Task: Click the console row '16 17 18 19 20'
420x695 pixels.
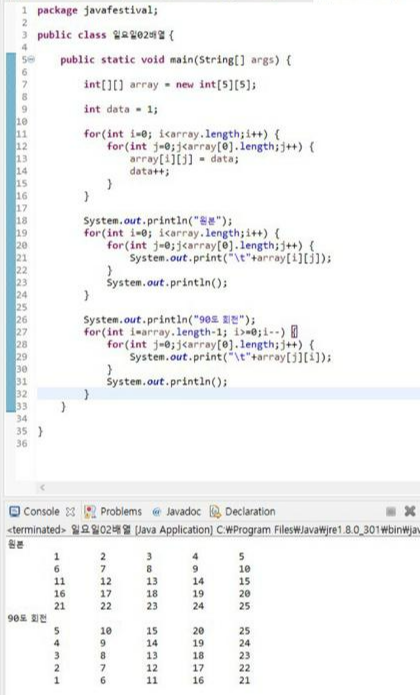Action: point(152,593)
